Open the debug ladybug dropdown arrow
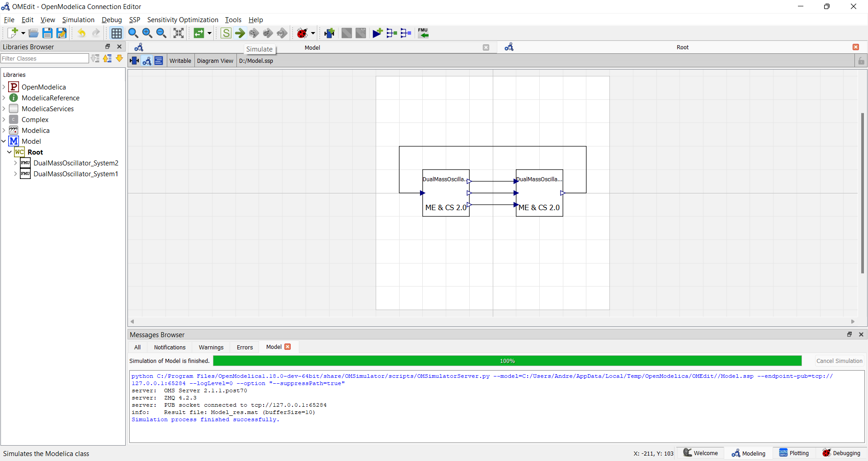Viewport: 868px width, 461px height. (313, 33)
